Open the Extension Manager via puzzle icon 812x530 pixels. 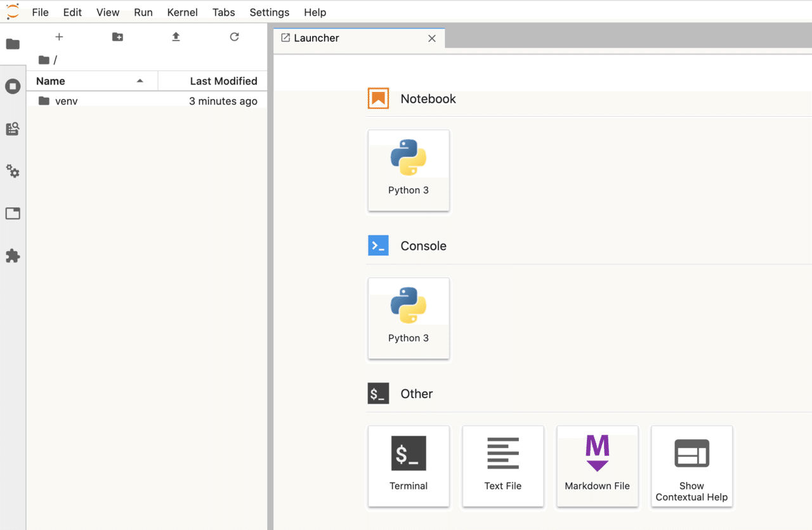coord(13,256)
